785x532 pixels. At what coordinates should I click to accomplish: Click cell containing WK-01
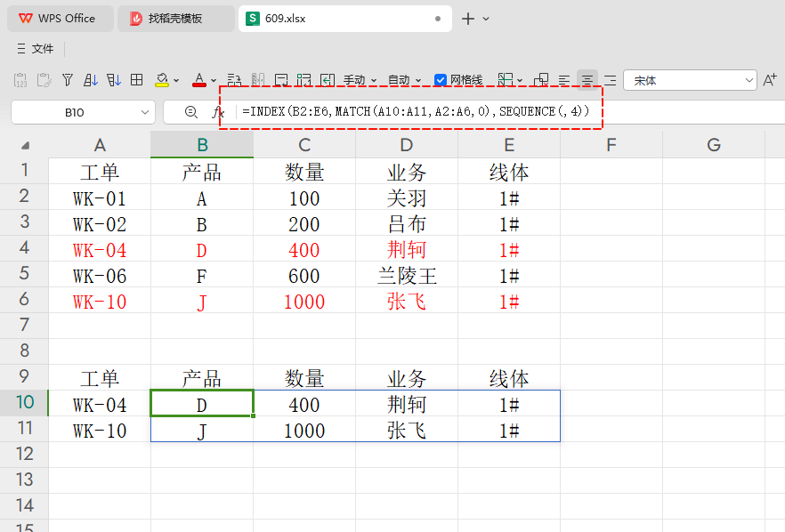tap(100, 198)
